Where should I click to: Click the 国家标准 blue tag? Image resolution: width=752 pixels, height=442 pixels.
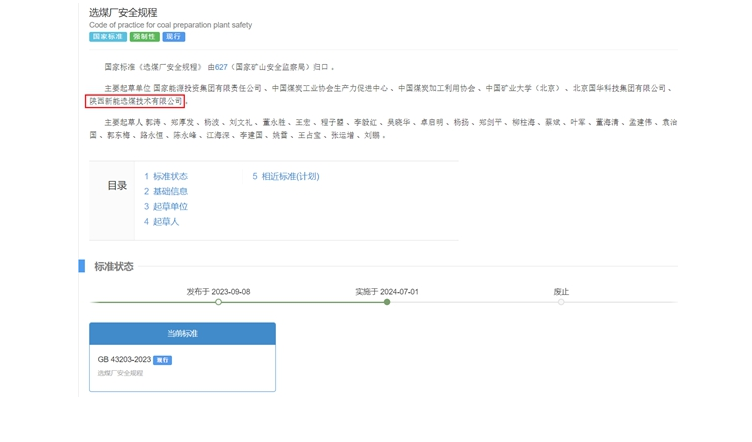pos(108,37)
